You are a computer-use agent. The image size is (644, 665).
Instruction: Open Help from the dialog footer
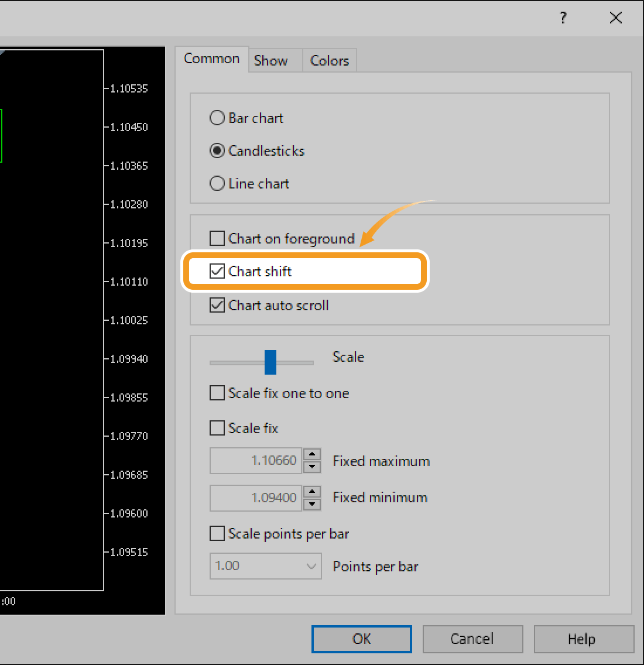click(583, 639)
